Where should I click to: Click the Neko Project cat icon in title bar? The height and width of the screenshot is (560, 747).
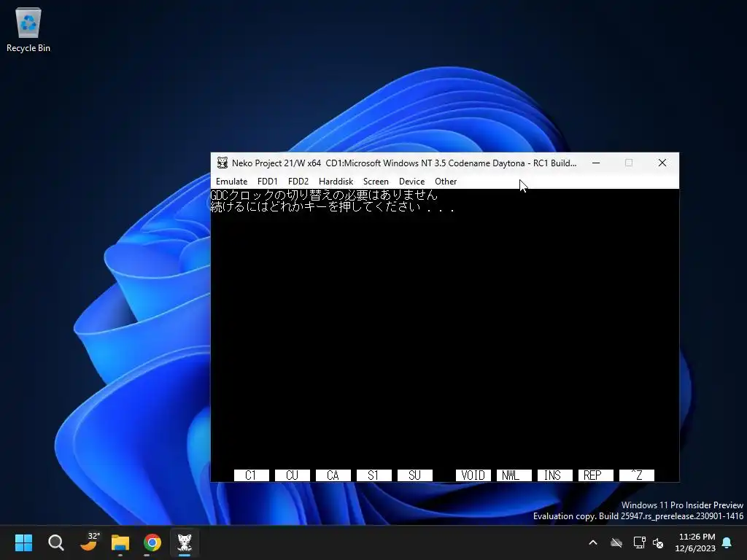[x=222, y=163]
